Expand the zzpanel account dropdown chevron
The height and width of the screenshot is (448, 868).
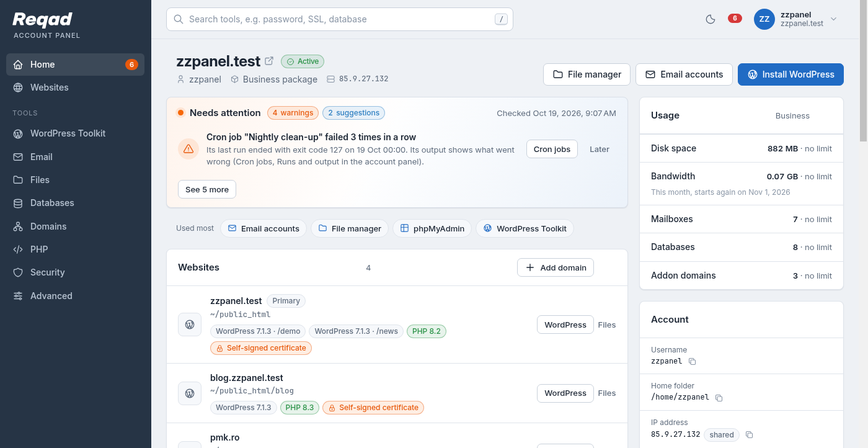833,19
